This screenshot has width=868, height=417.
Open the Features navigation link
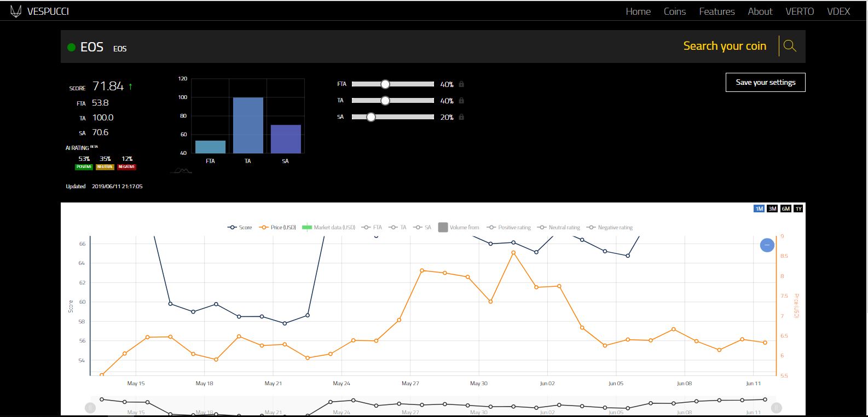[717, 11]
